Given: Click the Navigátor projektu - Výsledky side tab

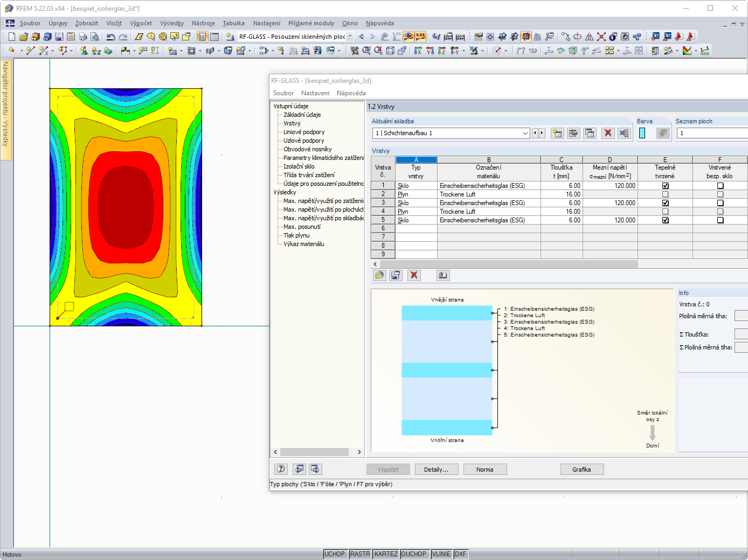Looking at the screenshot, I should (6, 109).
